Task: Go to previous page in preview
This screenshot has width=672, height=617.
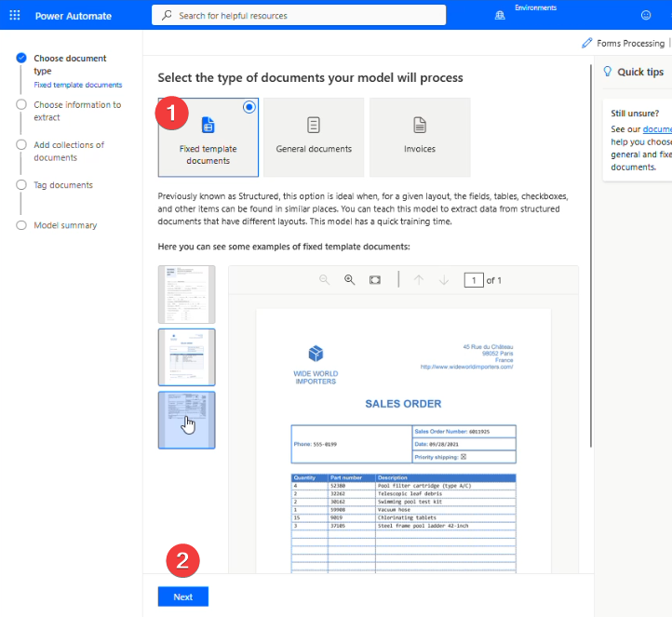Action: coord(419,280)
